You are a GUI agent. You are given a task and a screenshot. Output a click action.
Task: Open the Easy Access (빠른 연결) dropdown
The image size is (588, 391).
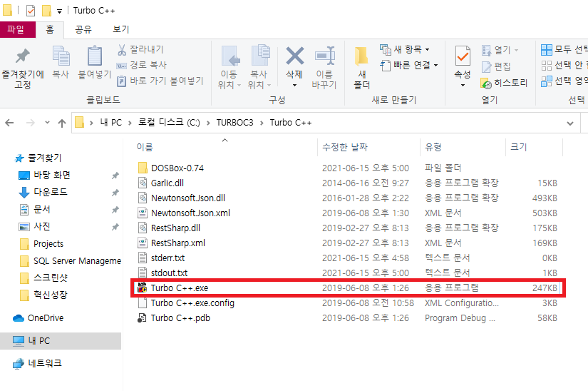coord(409,65)
